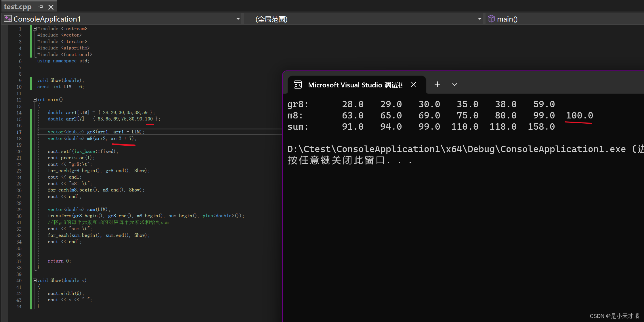This screenshot has width=644, height=322.
Task: Pin the test.cpp tab
Action: (40, 7)
